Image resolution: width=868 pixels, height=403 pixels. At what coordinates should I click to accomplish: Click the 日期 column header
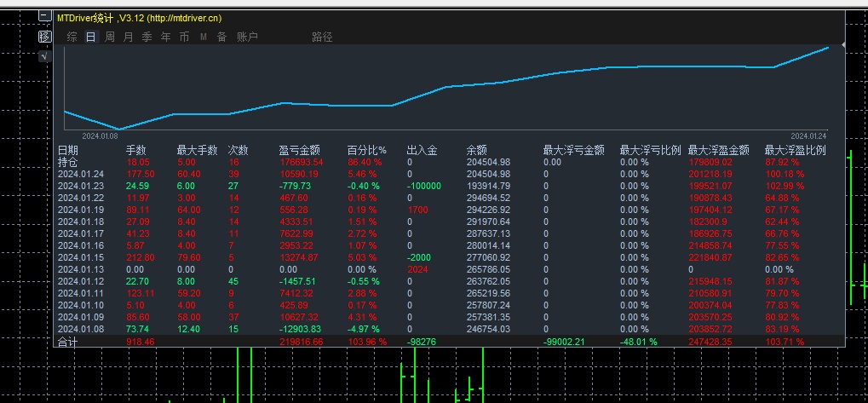pos(68,151)
